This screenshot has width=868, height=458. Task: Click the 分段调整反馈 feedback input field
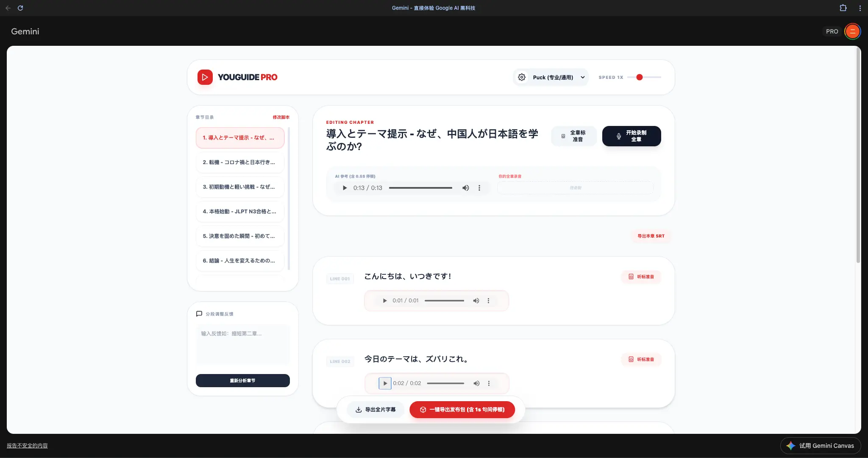click(x=242, y=344)
